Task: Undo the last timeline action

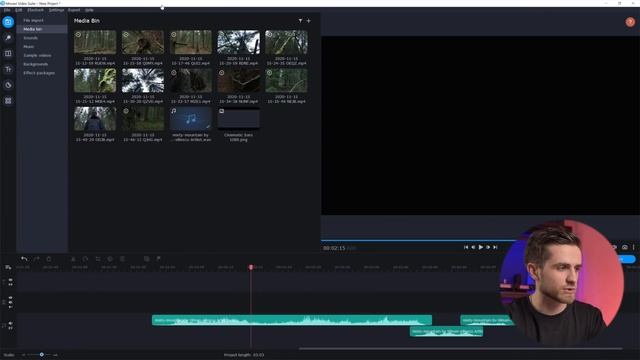Action: [x=24, y=259]
